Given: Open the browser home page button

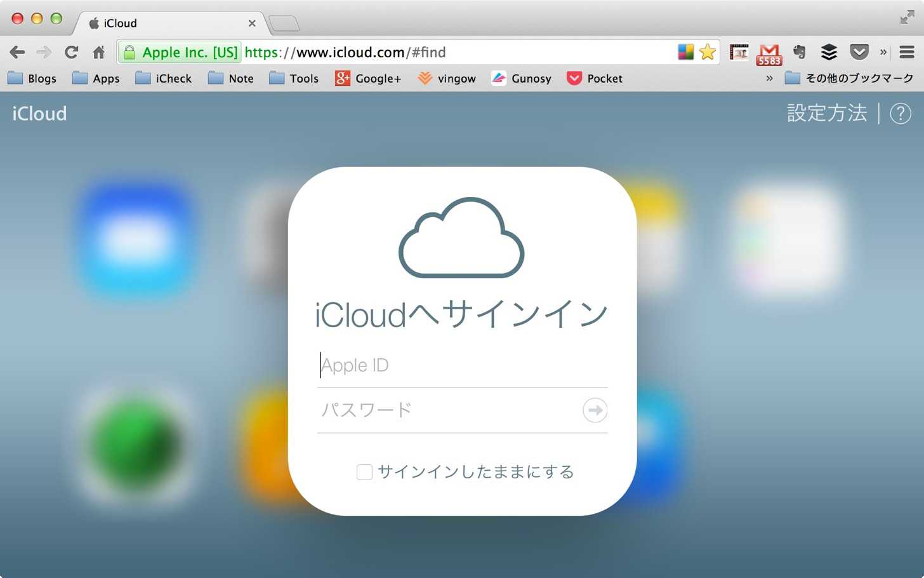Looking at the screenshot, I should coord(98,52).
